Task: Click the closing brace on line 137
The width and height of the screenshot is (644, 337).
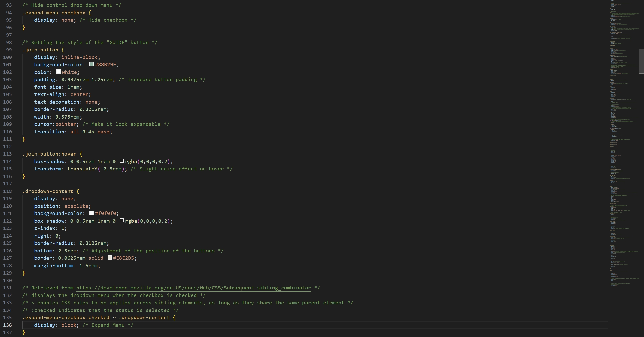Action: pos(24,332)
